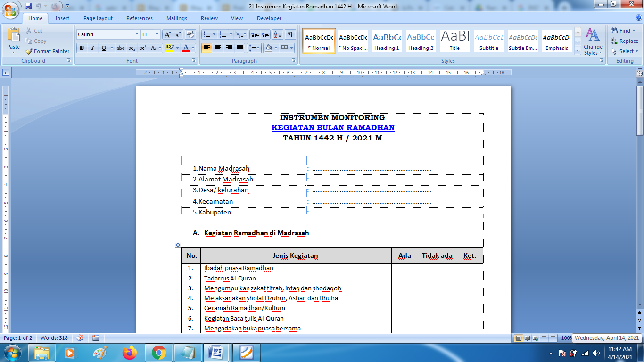Viewport: 644px width, 362px height.
Task: Click Replace in Editing group
Action: [625, 41]
